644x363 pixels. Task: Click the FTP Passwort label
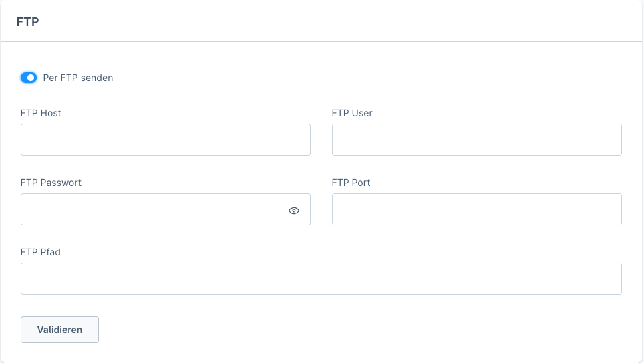(51, 183)
